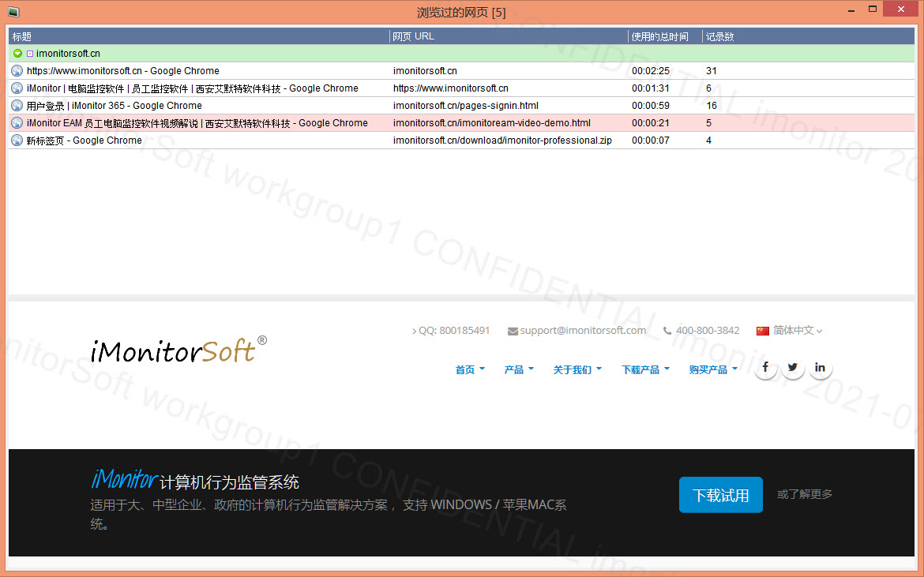Image resolution: width=924 pixels, height=577 pixels.
Task: Select row https://www.imonitorsoft.cn - Google Chrome
Action: pos(461,71)
